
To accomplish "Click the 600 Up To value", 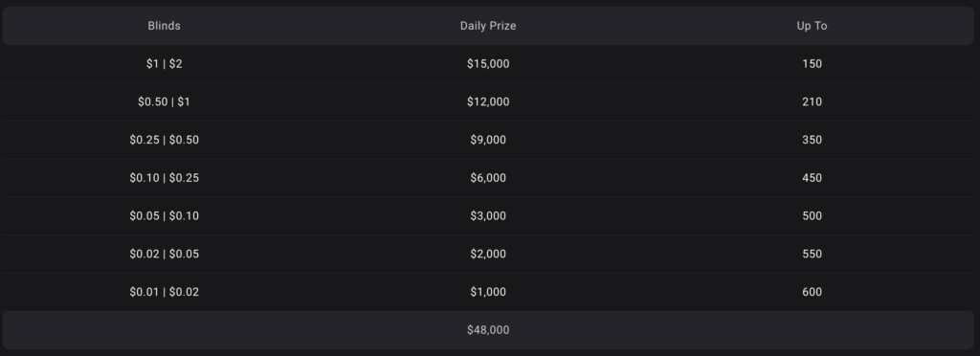I will [x=812, y=292].
